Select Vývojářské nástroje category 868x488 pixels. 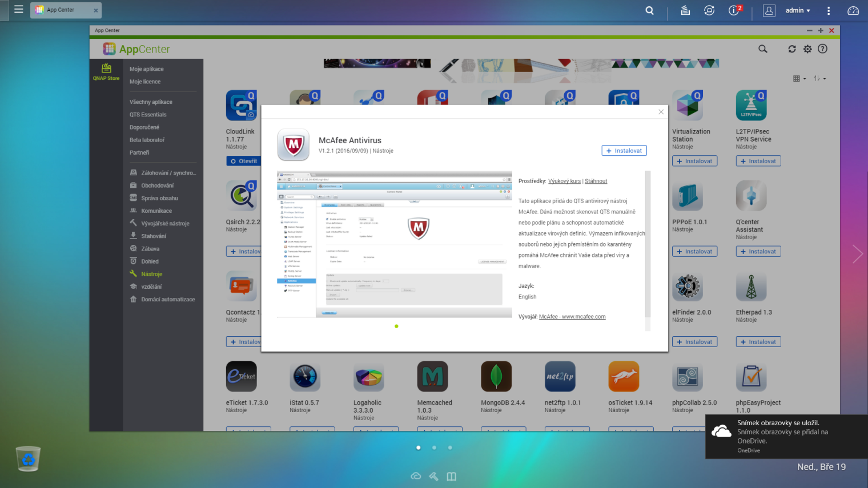(x=159, y=223)
